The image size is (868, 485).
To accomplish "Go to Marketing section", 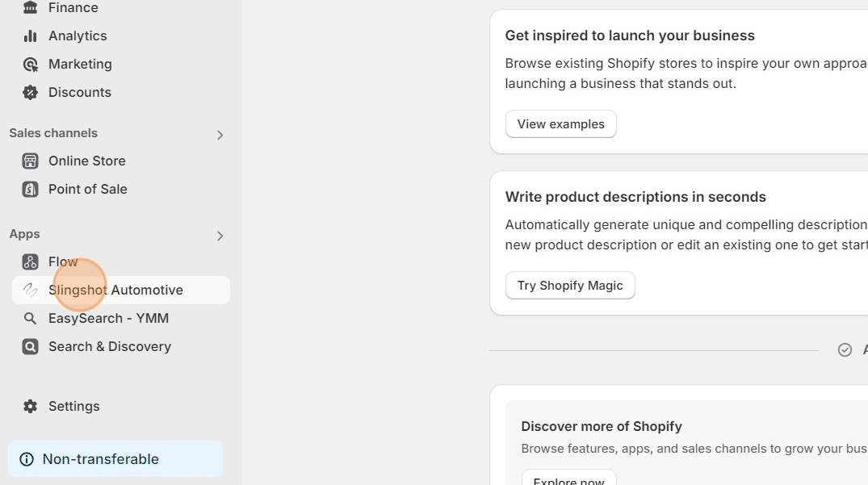I will (x=80, y=65).
